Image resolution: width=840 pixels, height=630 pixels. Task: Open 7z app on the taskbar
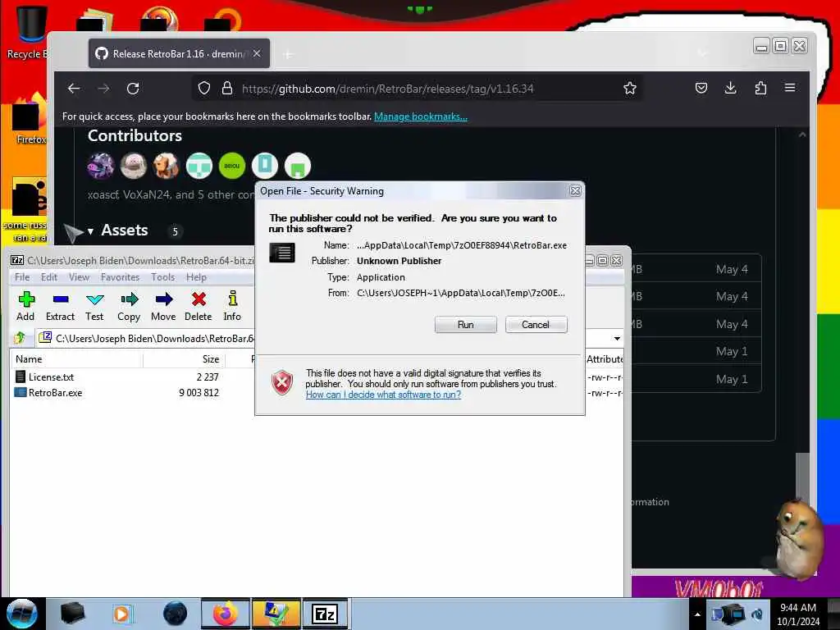click(x=325, y=614)
